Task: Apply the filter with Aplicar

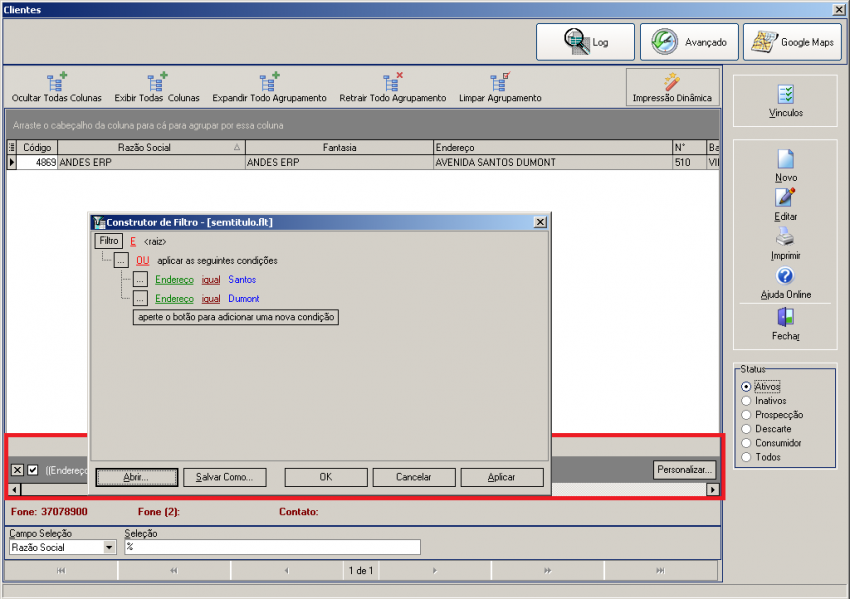Action: (502, 477)
